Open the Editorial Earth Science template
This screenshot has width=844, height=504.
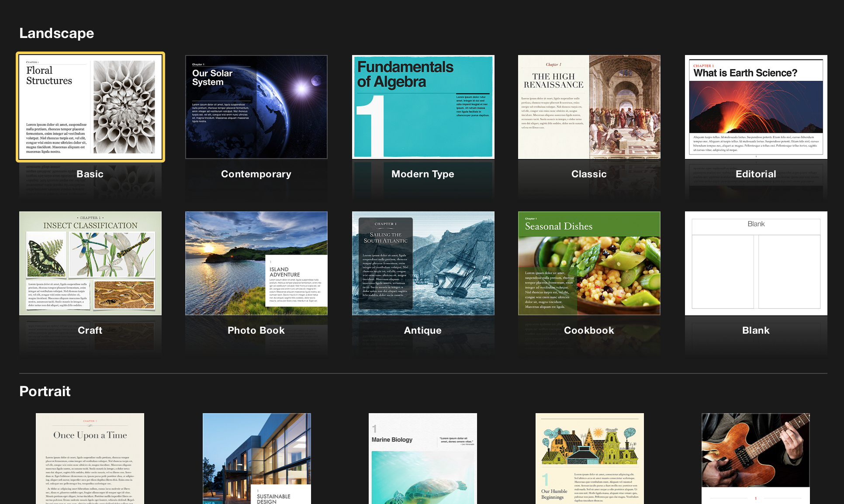click(x=756, y=107)
